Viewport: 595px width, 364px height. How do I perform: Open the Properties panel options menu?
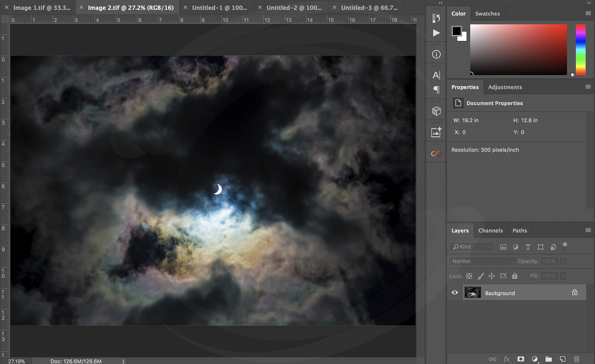click(x=588, y=87)
